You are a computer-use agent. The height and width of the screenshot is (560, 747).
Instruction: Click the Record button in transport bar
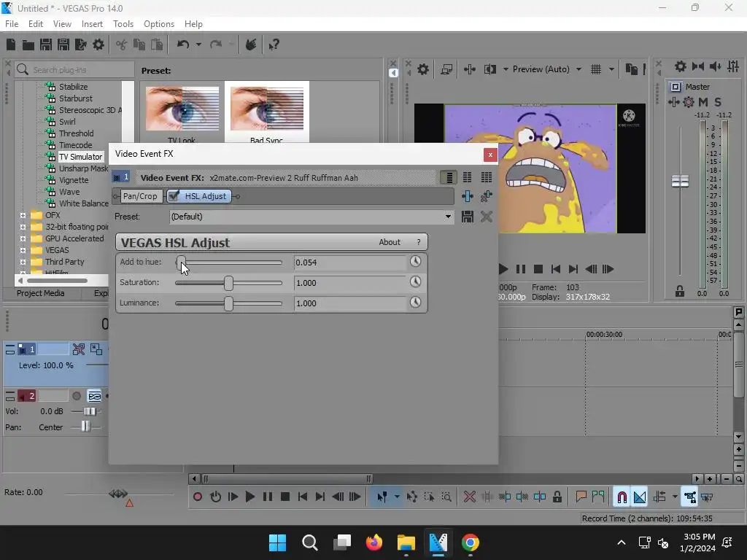197,497
